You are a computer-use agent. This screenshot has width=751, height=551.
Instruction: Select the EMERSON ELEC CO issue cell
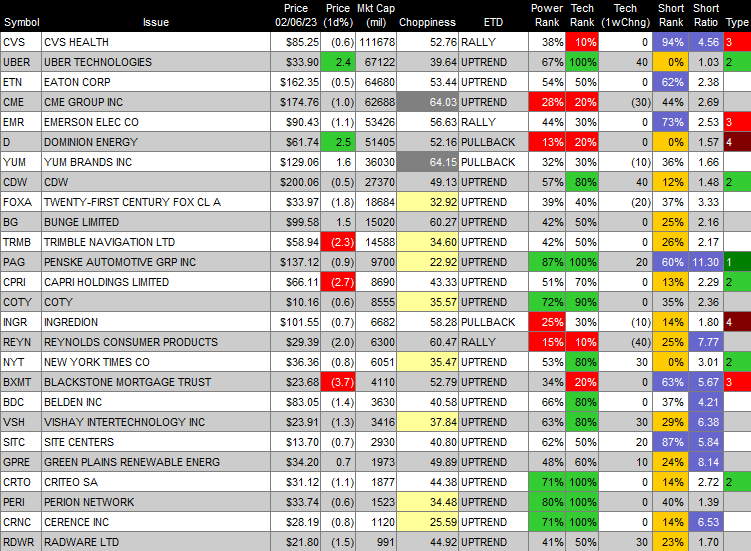[x=156, y=122]
